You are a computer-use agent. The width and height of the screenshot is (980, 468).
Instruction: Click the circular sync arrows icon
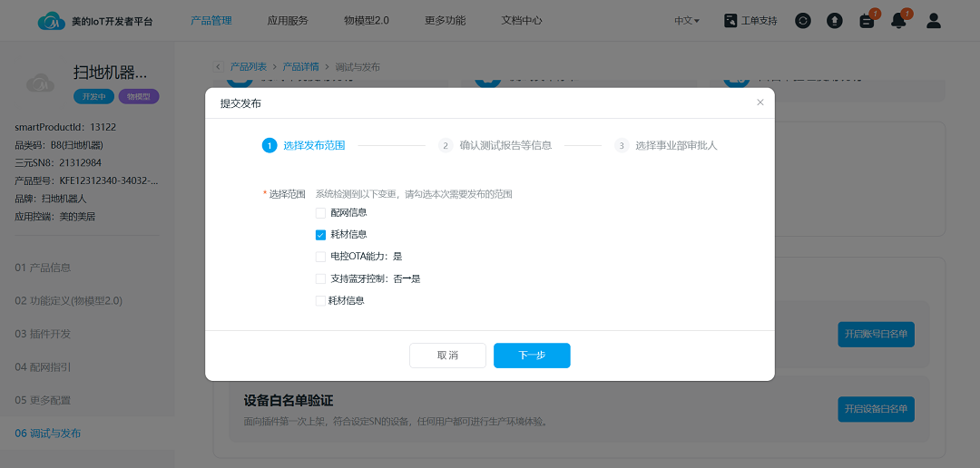point(802,20)
